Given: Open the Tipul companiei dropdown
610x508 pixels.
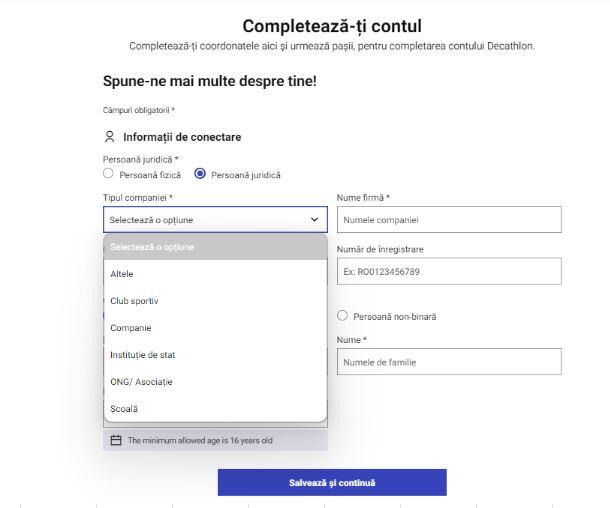Looking at the screenshot, I should pyautogui.click(x=215, y=220).
